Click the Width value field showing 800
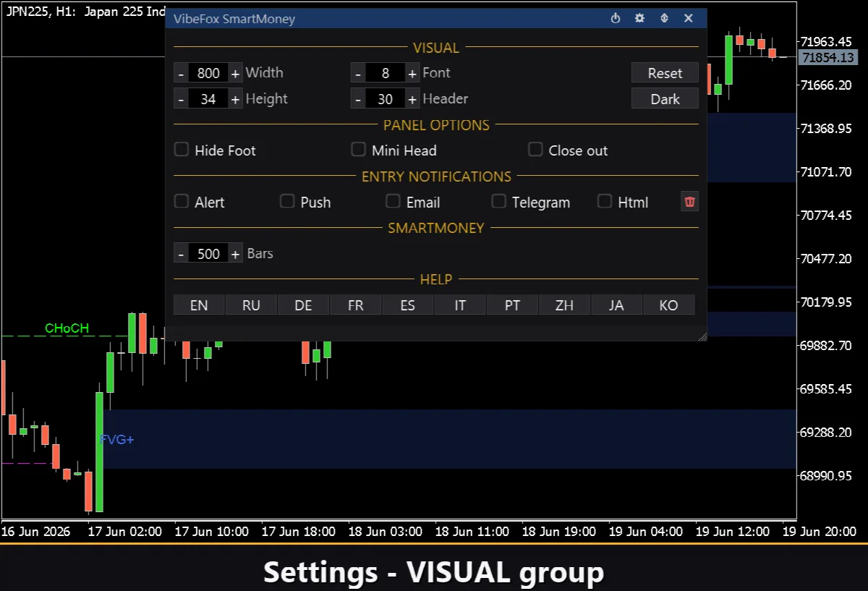This screenshot has width=868, height=591. click(x=208, y=73)
